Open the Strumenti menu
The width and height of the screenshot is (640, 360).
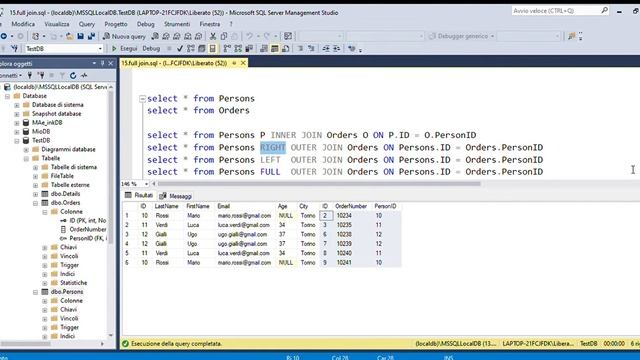click(x=177, y=24)
